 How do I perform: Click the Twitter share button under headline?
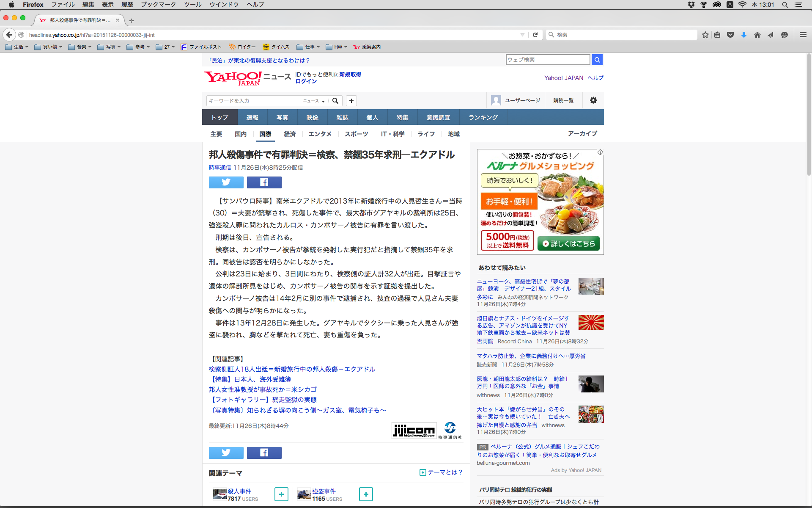(226, 182)
